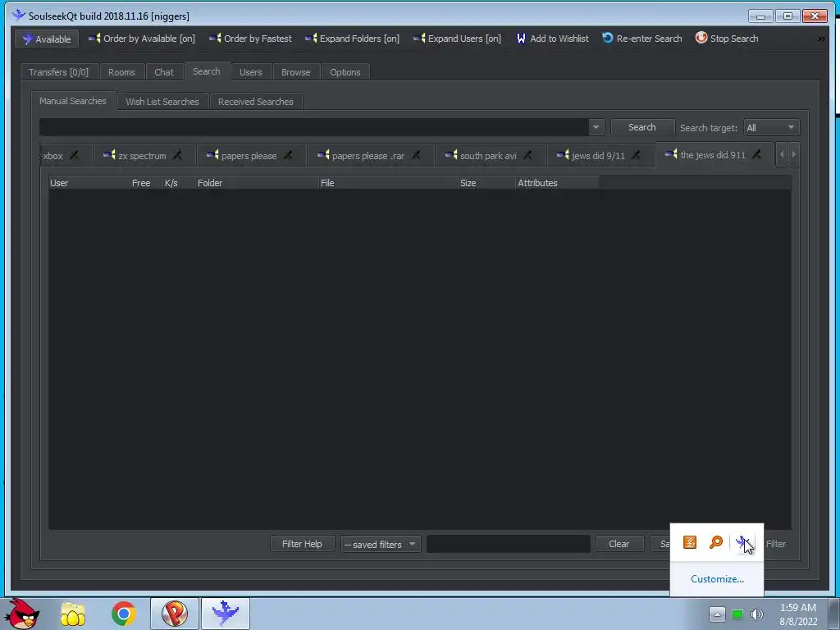Click the Filter Help button
This screenshot has height=630, width=840.
click(302, 544)
